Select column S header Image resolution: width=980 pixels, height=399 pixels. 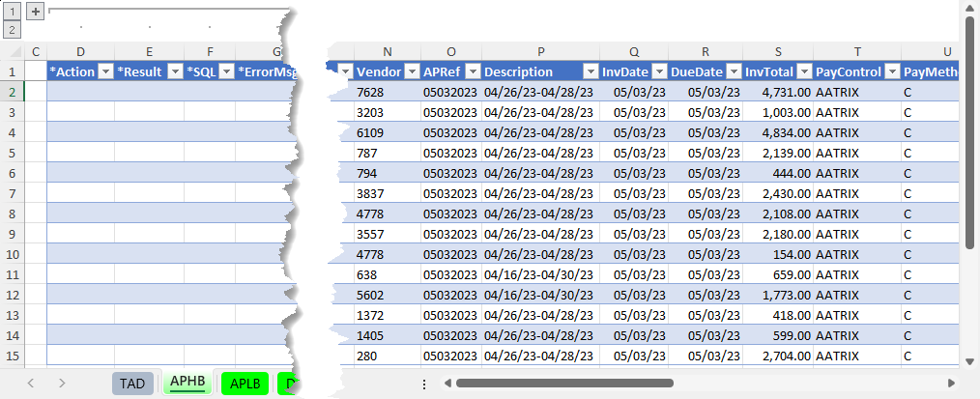pyautogui.click(x=778, y=52)
